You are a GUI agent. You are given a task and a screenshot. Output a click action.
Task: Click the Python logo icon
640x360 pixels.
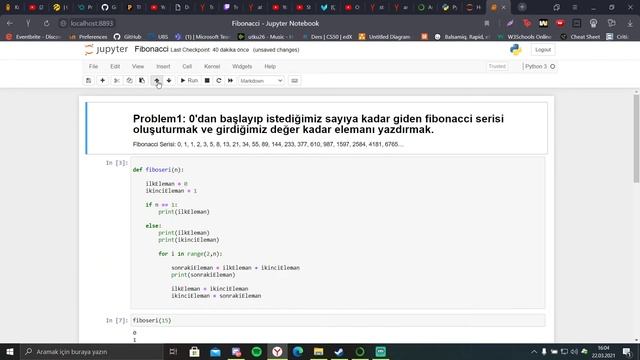(x=516, y=49)
